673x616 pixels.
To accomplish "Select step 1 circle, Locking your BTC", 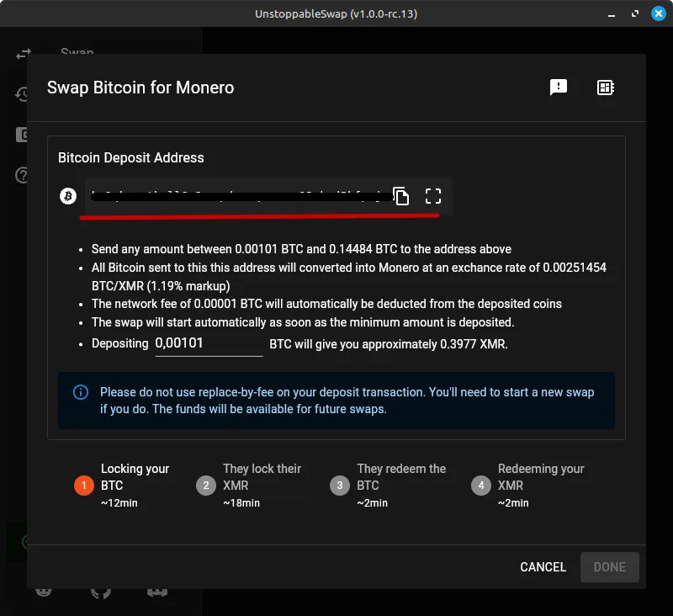I will [83, 486].
